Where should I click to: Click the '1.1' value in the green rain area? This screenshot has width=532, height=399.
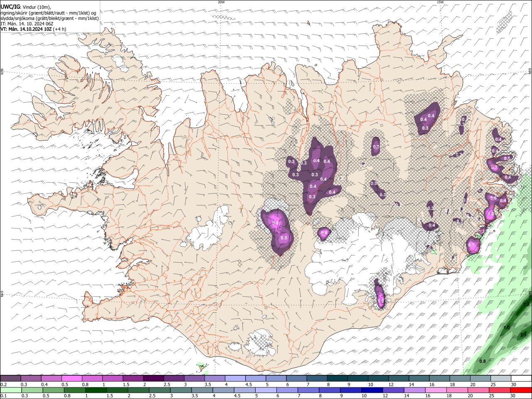[x=523, y=335]
